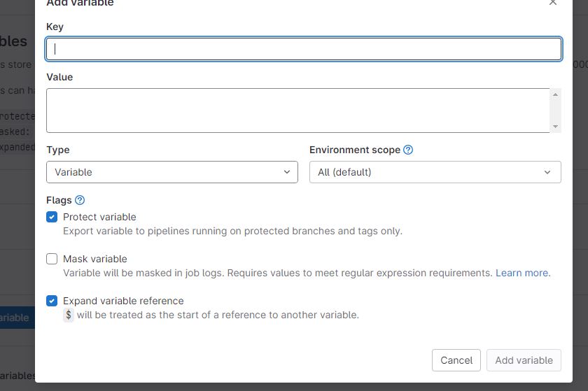The width and height of the screenshot is (588, 391).
Task: Click the Value box scroll-down arrow
Action: 556,127
